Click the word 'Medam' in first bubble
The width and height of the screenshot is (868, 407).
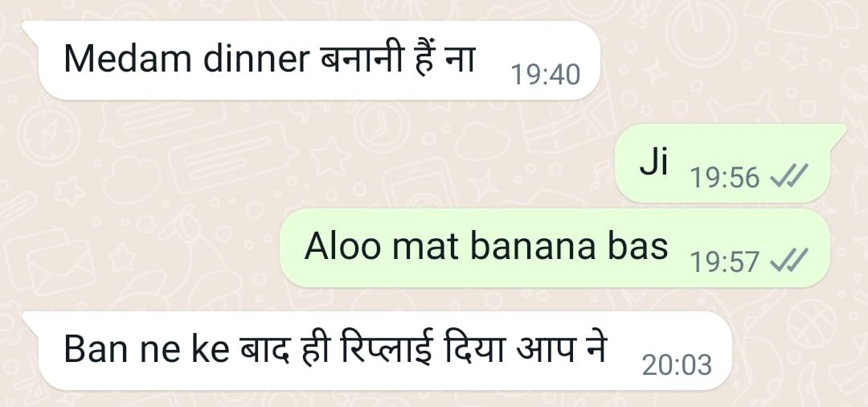click(x=129, y=59)
